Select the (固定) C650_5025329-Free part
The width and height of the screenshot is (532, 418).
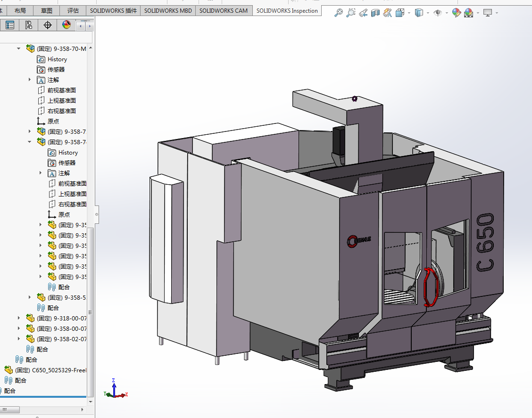point(45,370)
